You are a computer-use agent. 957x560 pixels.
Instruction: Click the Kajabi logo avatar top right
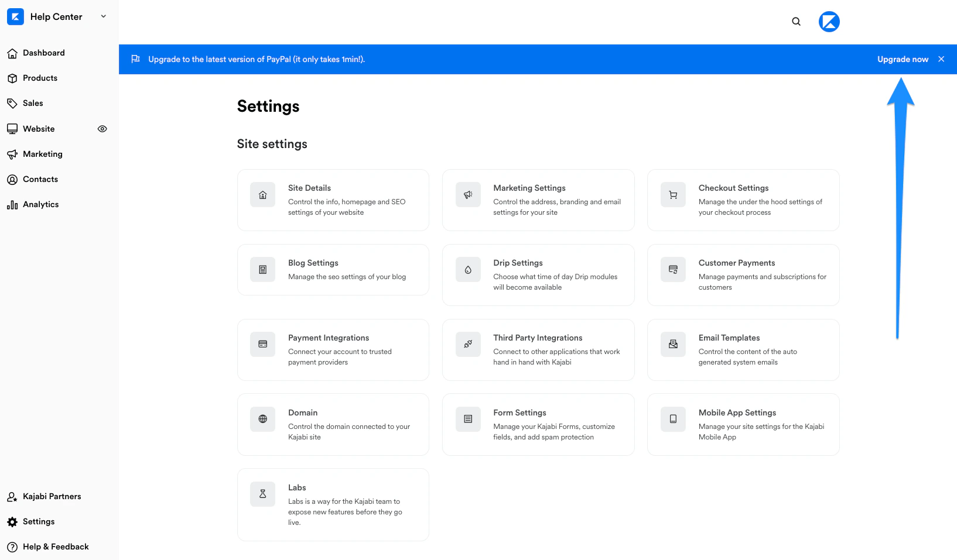(x=829, y=22)
